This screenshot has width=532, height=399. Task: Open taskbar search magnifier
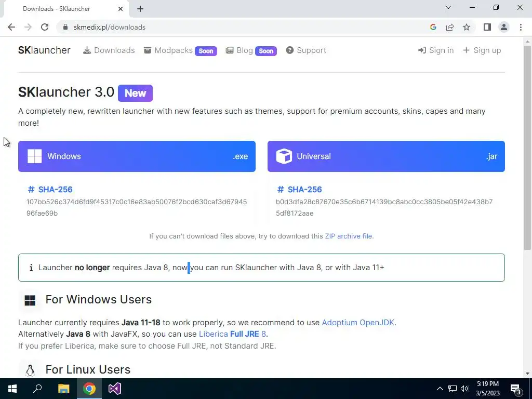[37, 389]
